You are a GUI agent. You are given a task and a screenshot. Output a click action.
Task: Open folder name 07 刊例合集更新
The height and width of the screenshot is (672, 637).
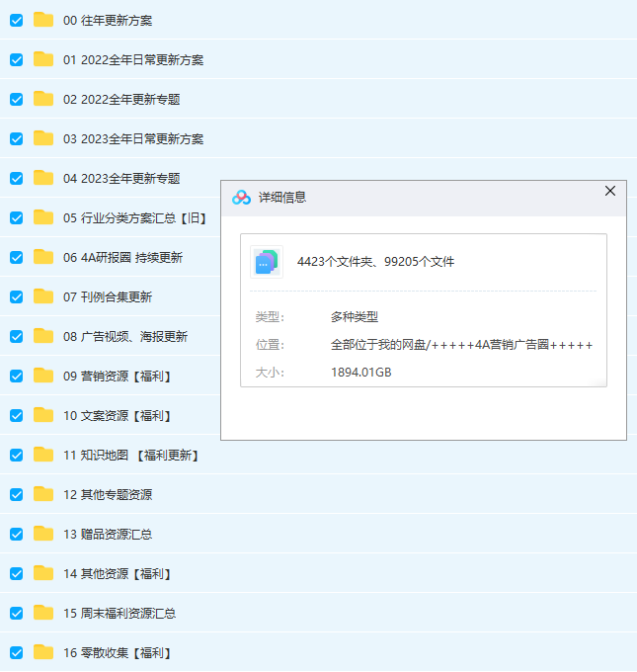(x=108, y=297)
